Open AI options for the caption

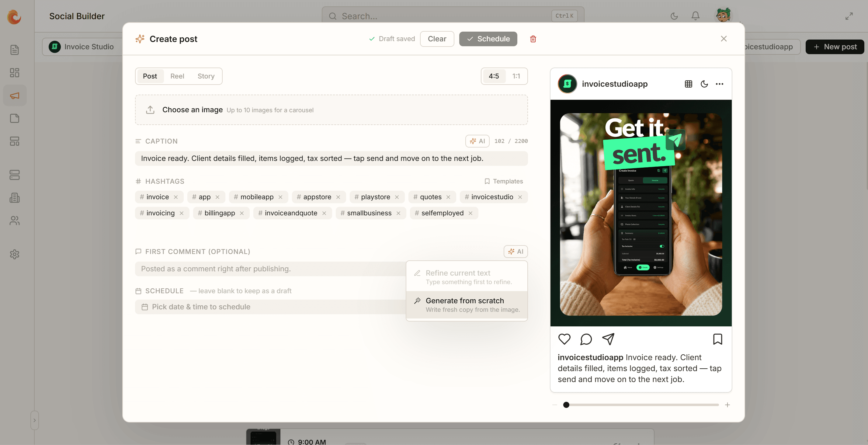(x=477, y=141)
